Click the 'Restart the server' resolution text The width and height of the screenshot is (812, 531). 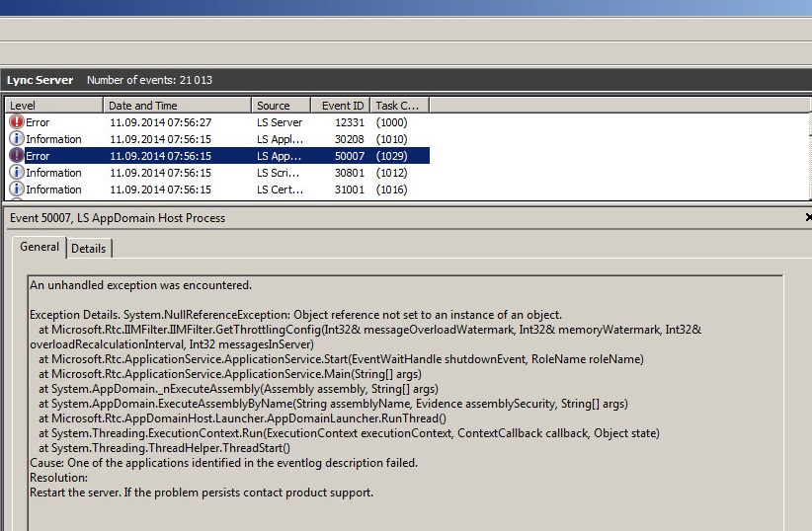(202, 493)
